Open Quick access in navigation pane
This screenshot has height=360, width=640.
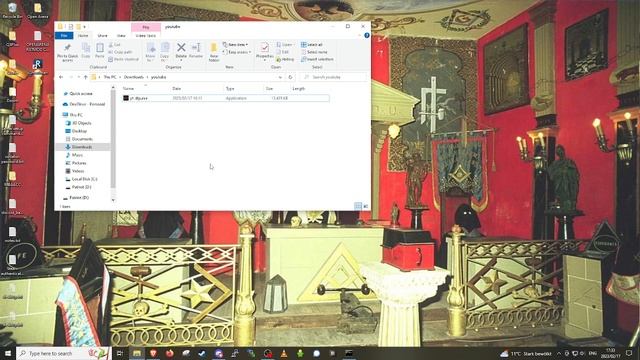(x=80, y=93)
